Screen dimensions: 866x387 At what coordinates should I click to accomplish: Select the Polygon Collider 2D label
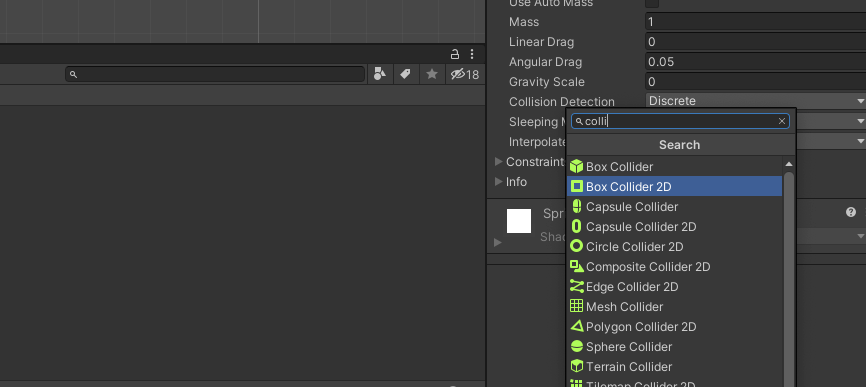tap(641, 327)
